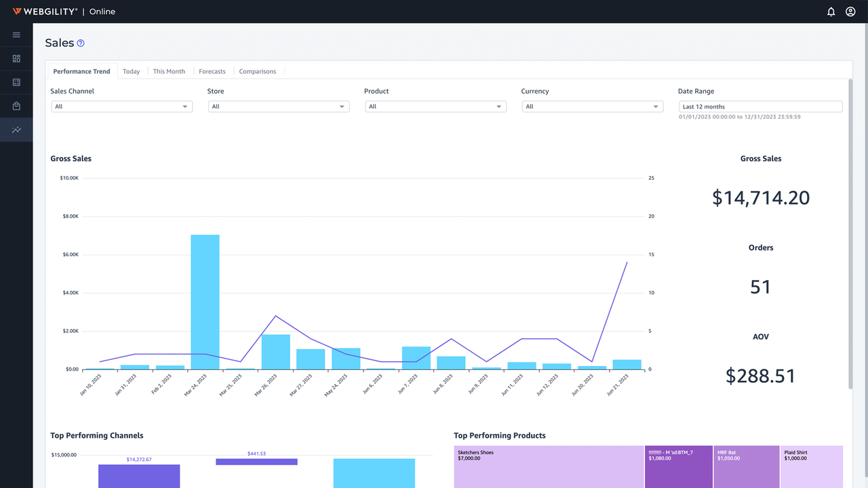868x488 pixels.
Task: Click the Today tab
Action: (131, 71)
